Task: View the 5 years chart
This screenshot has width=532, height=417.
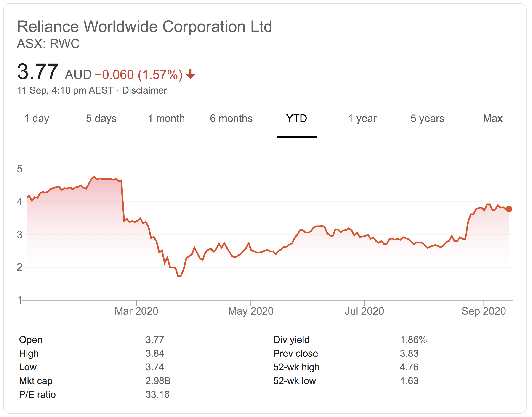Action: click(428, 119)
